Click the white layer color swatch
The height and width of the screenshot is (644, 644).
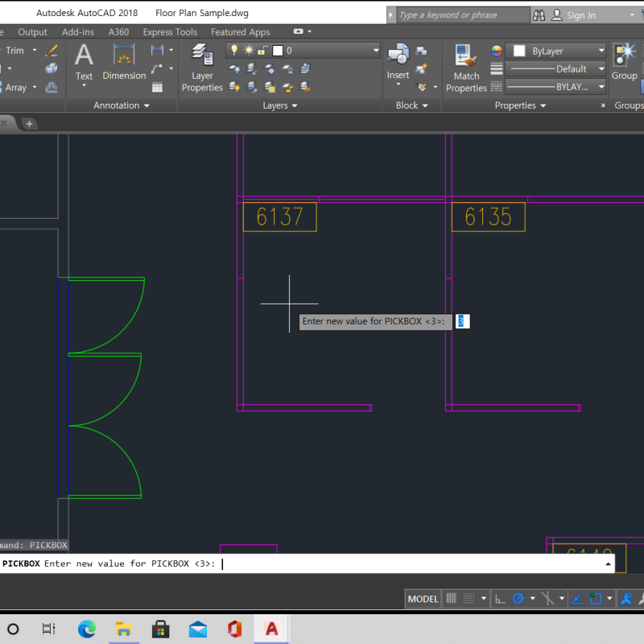pyautogui.click(x=278, y=51)
